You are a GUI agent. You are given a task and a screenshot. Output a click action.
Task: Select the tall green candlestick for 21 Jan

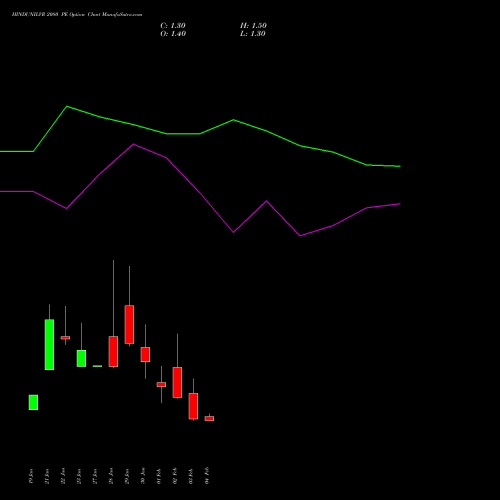pyautogui.click(x=49, y=345)
